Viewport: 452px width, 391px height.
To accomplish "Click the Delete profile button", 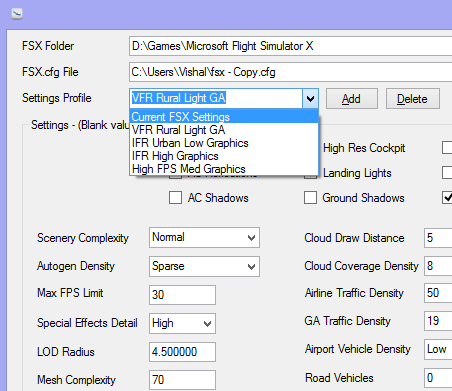I will point(413,99).
